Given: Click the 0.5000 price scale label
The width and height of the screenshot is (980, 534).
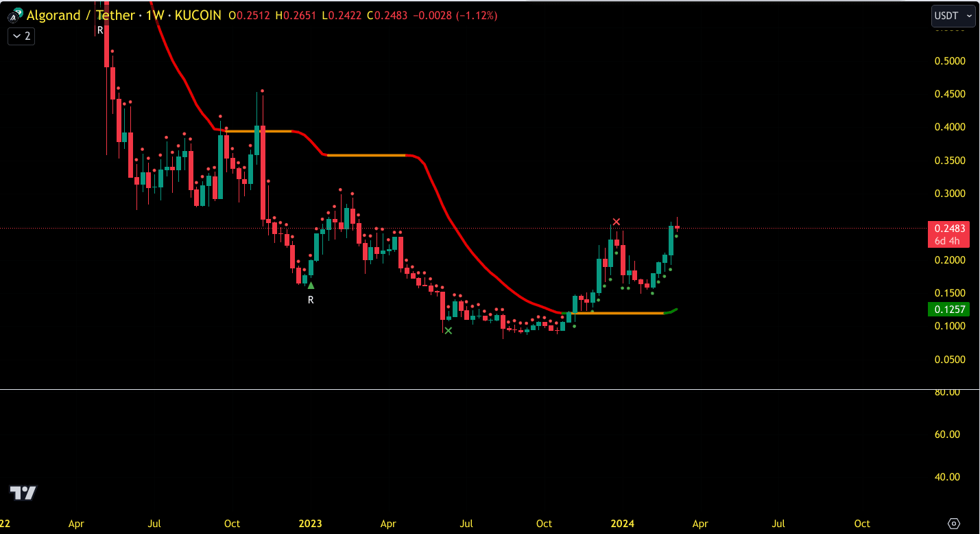Looking at the screenshot, I should pyautogui.click(x=950, y=61).
